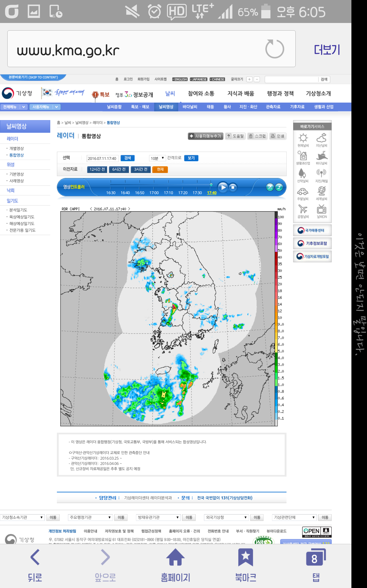This screenshot has height=588, width=367.
Task: Click the orange 현재 button
Action: click(160, 169)
